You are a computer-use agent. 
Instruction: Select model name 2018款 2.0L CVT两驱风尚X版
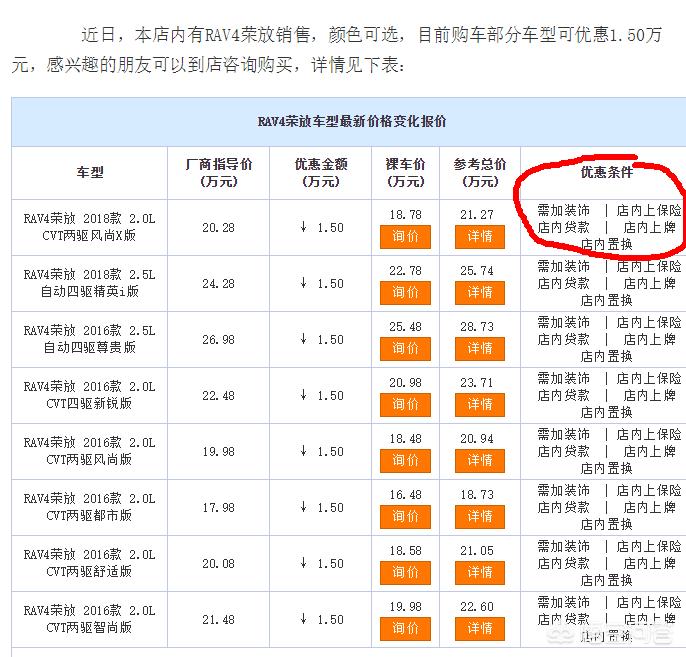(x=90, y=227)
